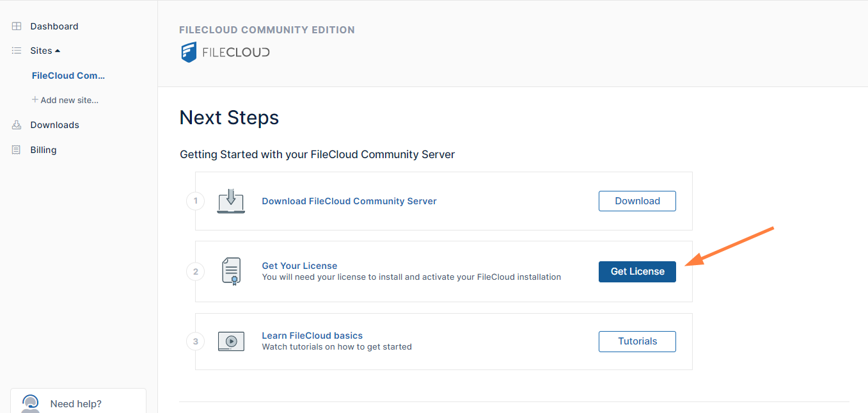This screenshot has width=868, height=413.
Task: Click the FileCloud logo above Next Steps
Action: tap(225, 52)
